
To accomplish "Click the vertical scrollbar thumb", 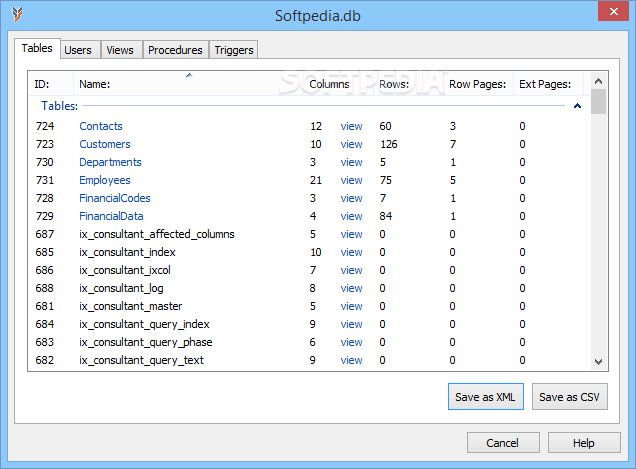I will pyautogui.click(x=598, y=101).
